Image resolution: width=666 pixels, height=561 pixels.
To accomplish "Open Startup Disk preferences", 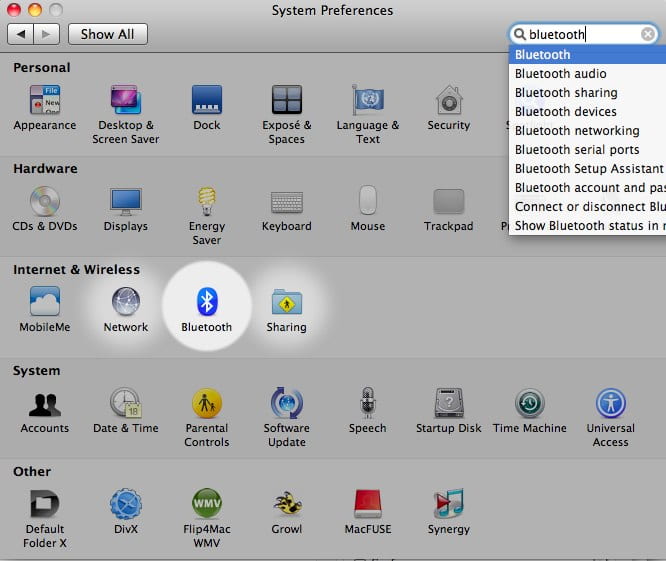I will pos(449,410).
